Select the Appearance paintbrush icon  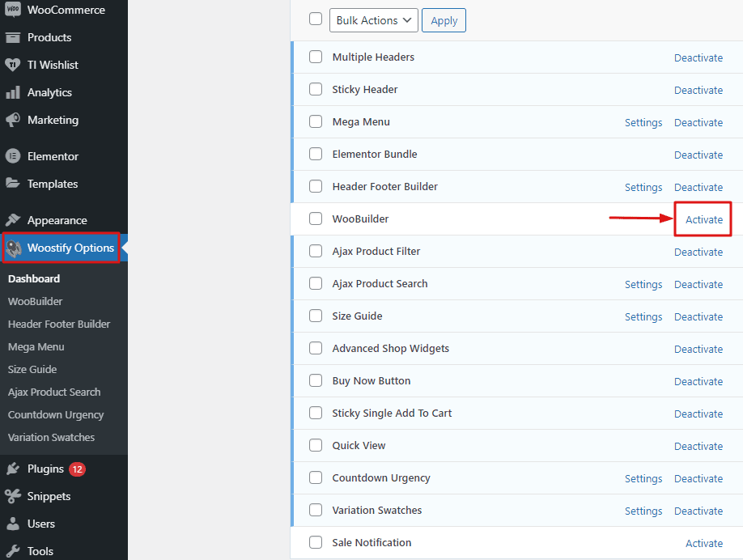coord(14,219)
